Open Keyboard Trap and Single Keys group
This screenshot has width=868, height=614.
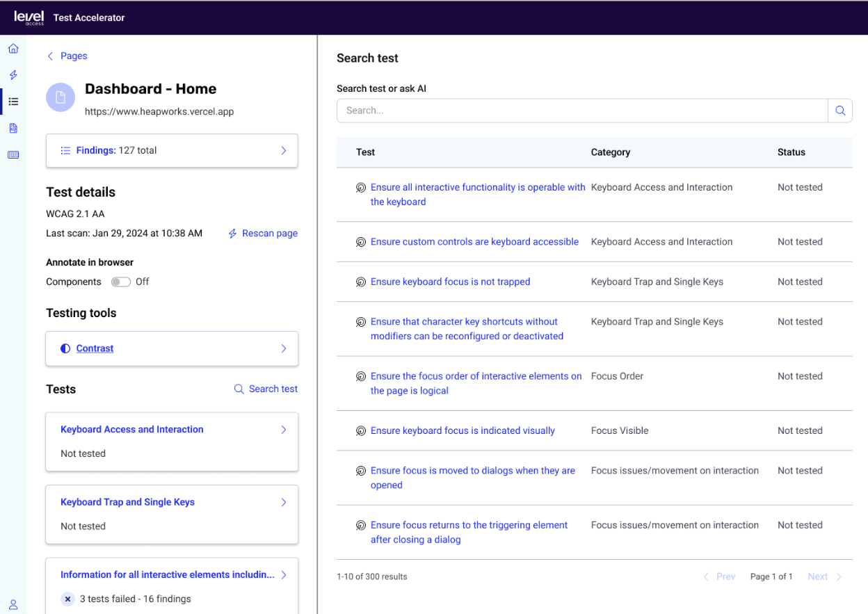click(x=127, y=502)
